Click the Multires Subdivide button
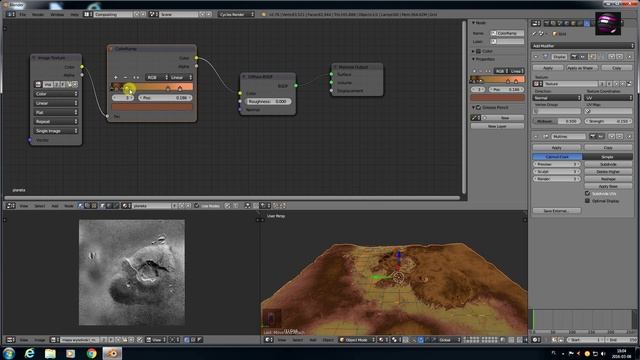The width and height of the screenshot is (640, 360). pyautogui.click(x=608, y=164)
